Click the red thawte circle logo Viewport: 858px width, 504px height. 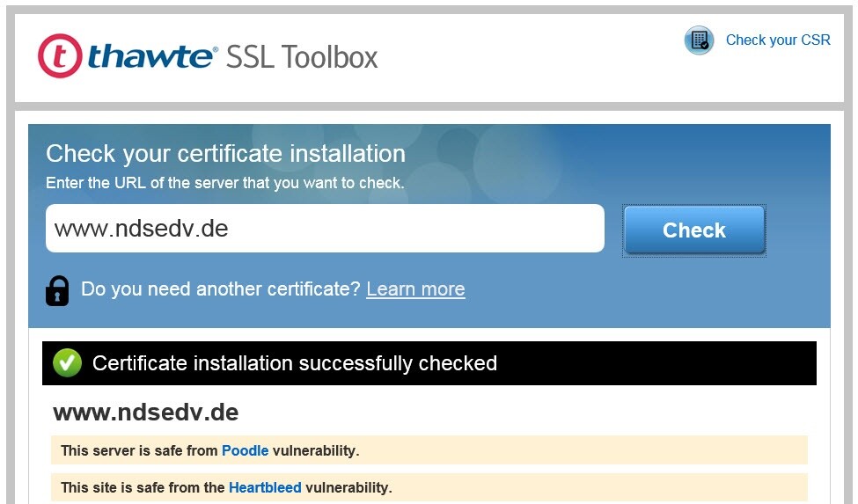click(x=60, y=56)
